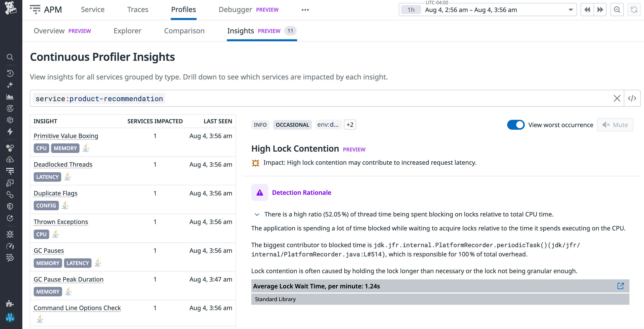Viewport: 644px width, 329px height.
Task: Open the Traces section in APM
Action: [x=138, y=9]
